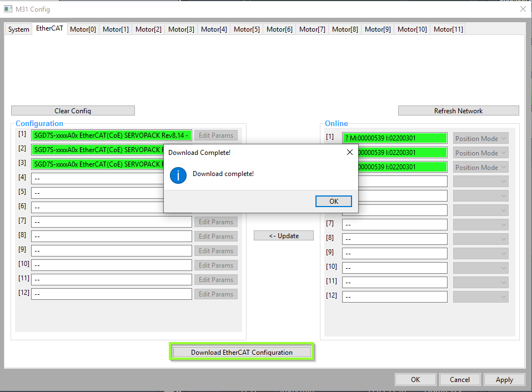Viewport: 532px width, 392px height.
Task: Select configuration slot 2 SGD7S SERVOPACK field
Action: pos(98,149)
